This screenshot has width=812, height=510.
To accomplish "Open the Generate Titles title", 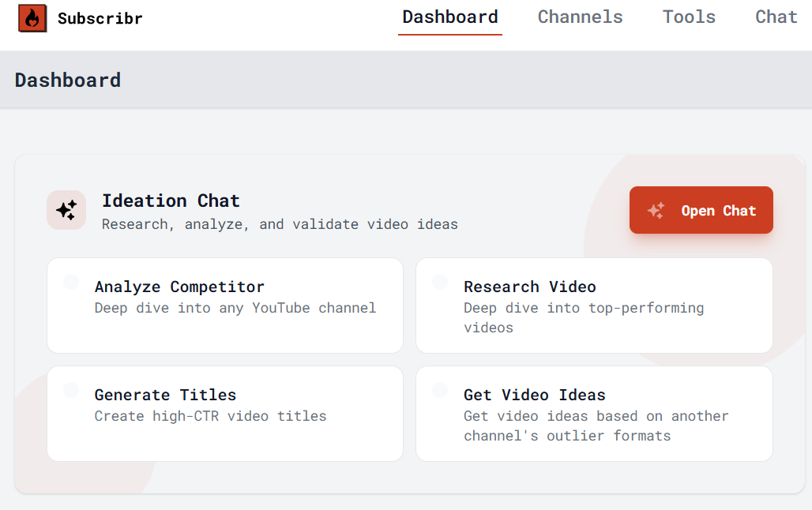I will (165, 395).
